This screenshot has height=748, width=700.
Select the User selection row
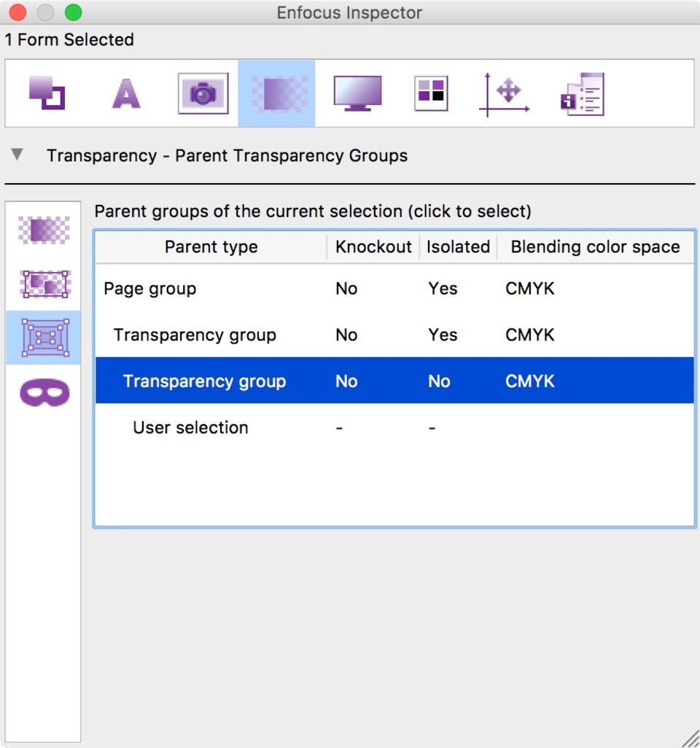(394, 427)
